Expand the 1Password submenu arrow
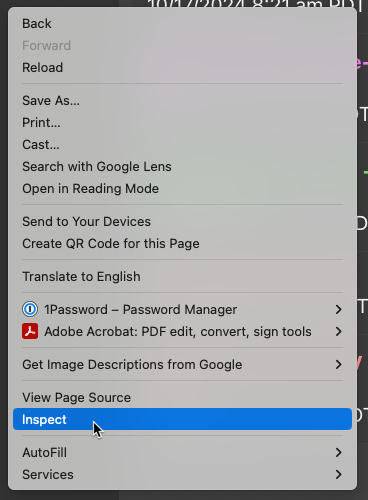368x500 pixels. coord(338,309)
